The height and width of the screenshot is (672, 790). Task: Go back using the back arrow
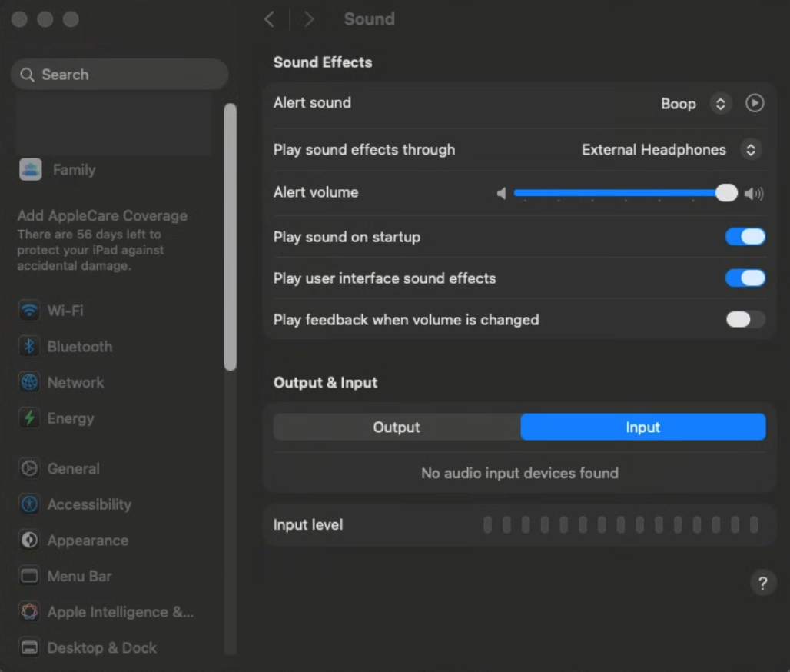click(x=269, y=19)
